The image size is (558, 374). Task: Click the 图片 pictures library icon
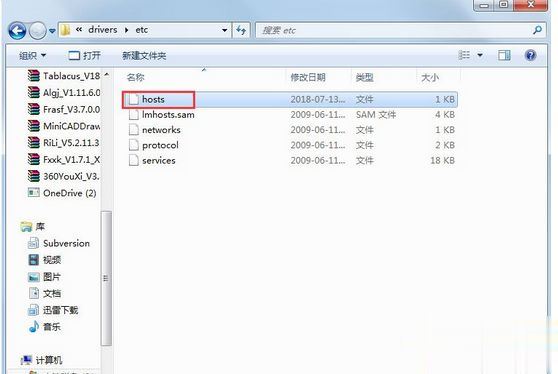point(33,276)
